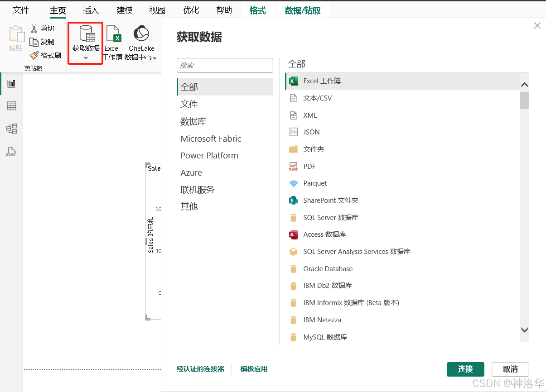Select MySQL 数据库 connector

pos(402,337)
